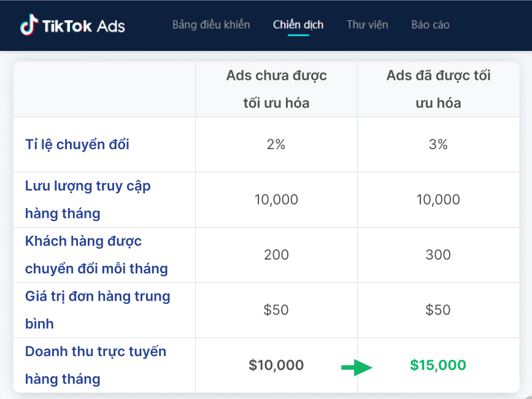The image size is (532, 399).
Task: Open the Bảng điều khiển tab
Action: coord(211,25)
